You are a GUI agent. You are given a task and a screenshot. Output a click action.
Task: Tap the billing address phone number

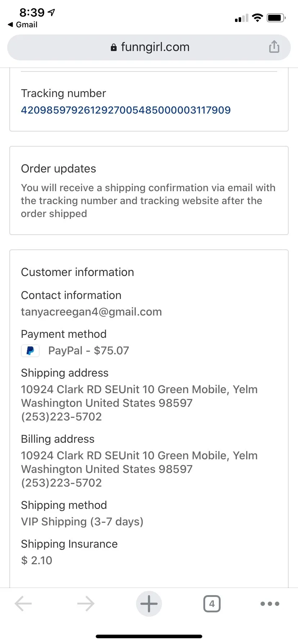coord(61,483)
